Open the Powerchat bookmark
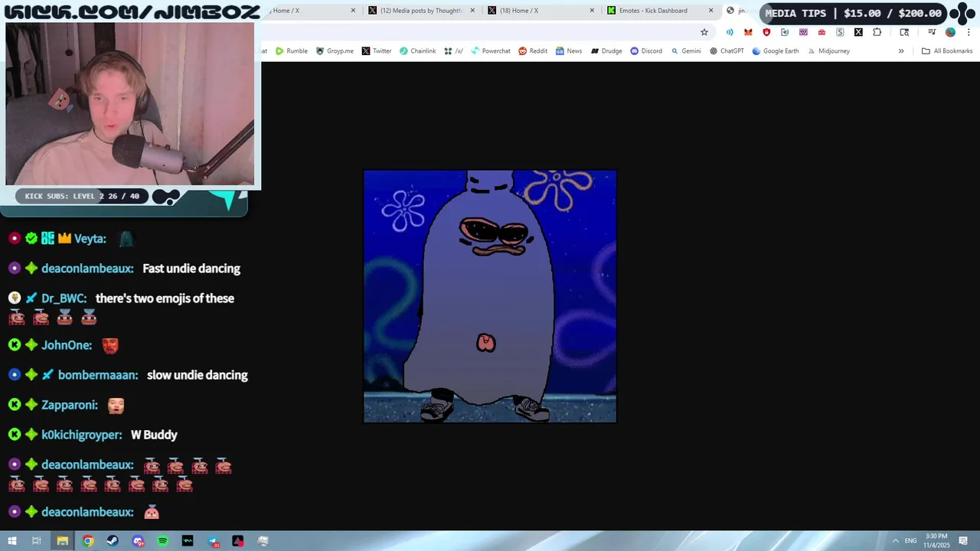 coord(491,51)
